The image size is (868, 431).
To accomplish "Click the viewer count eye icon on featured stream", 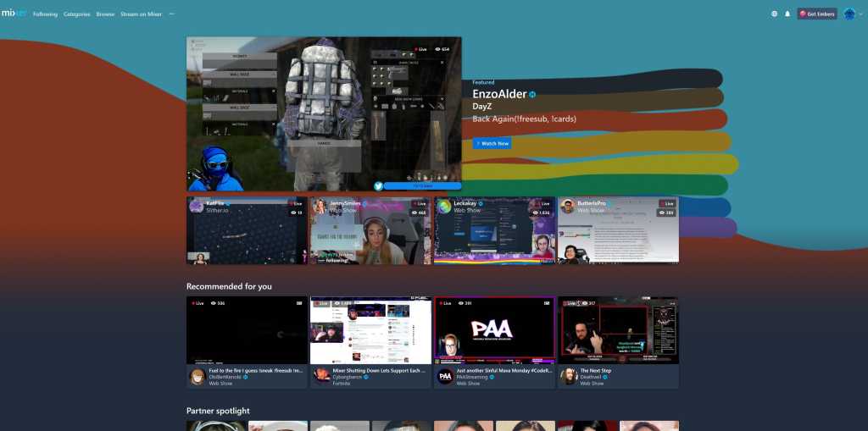I will click(438, 49).
